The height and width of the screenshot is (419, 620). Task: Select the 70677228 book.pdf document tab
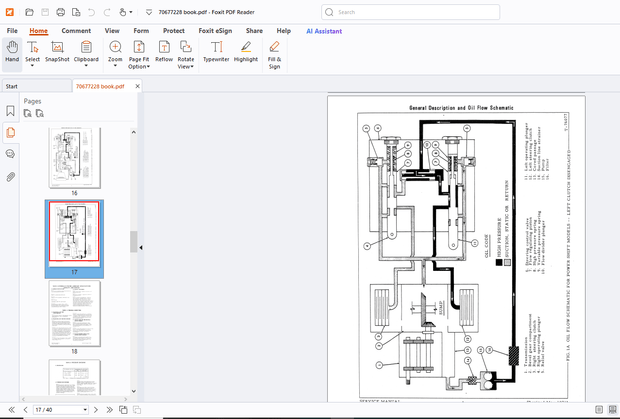pos(100,86)
